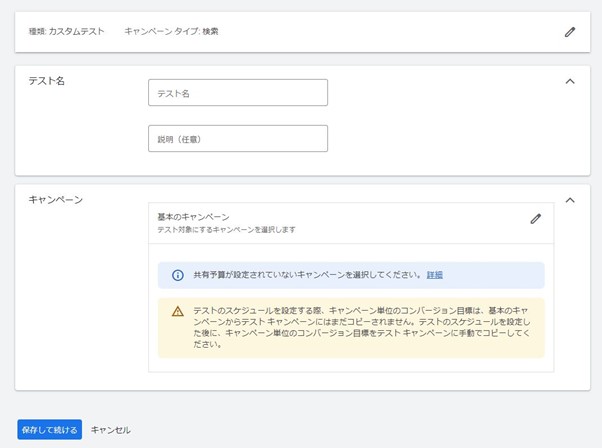
Task: Click the yellow warning triangle icon
Action: tap(178, 312)
